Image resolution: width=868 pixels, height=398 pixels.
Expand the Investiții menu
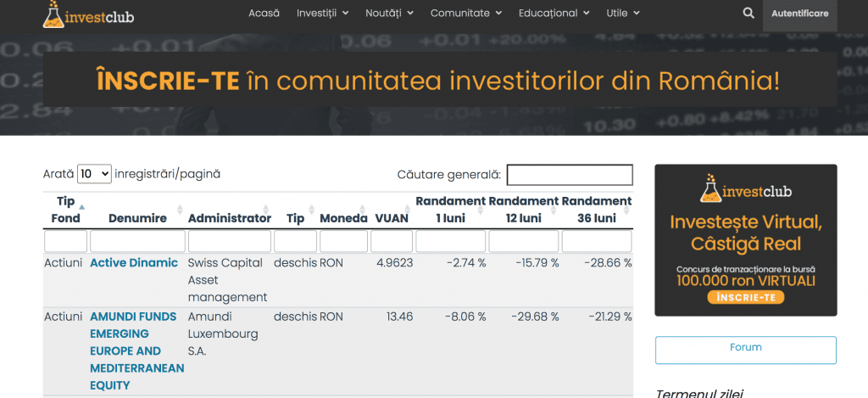(322, 14)
